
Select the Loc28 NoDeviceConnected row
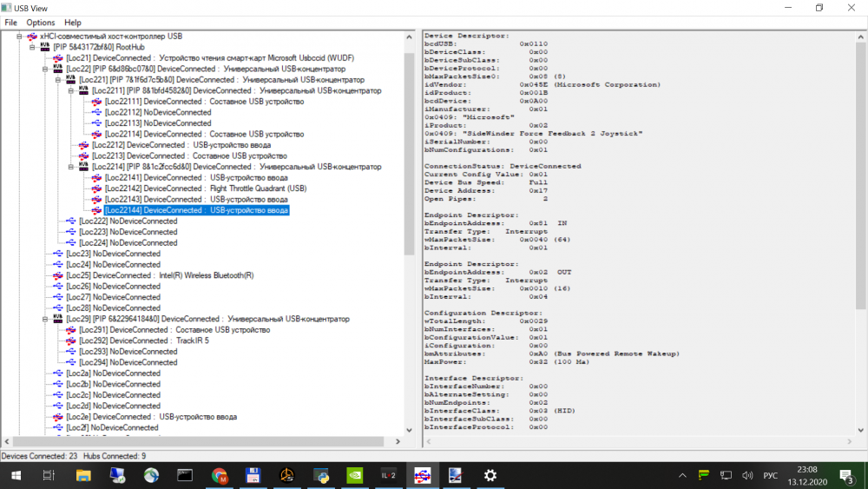pos(113,308)
